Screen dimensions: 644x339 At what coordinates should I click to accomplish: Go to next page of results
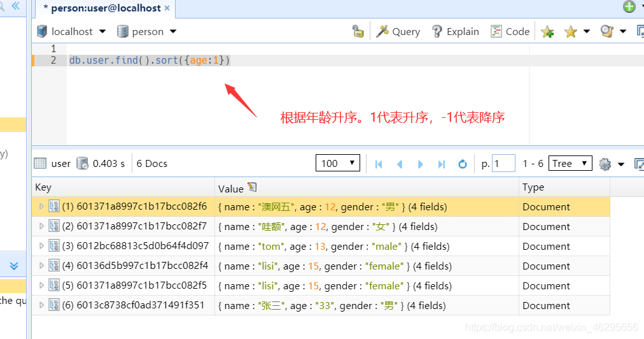420,164
